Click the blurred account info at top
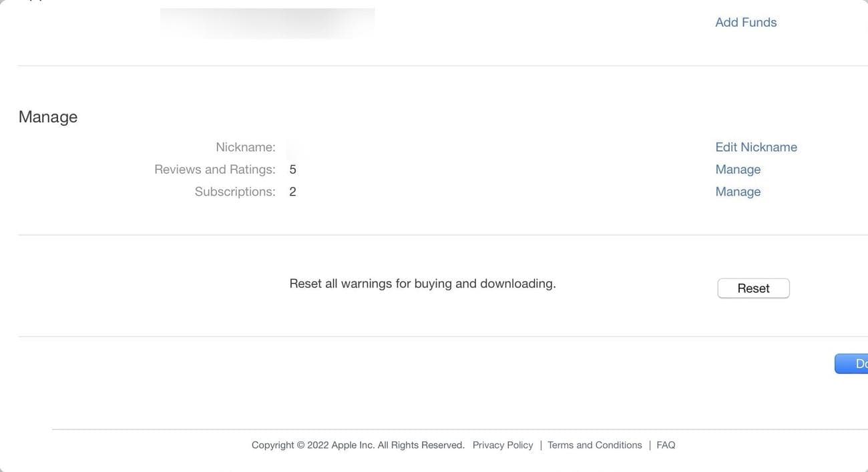Screen dimensions: 868x472 point(267,23)
